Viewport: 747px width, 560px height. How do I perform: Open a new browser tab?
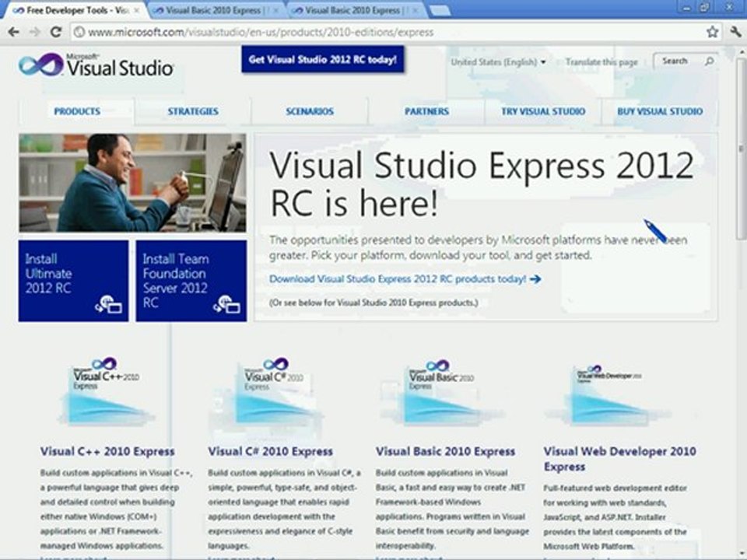pos(439,10)
